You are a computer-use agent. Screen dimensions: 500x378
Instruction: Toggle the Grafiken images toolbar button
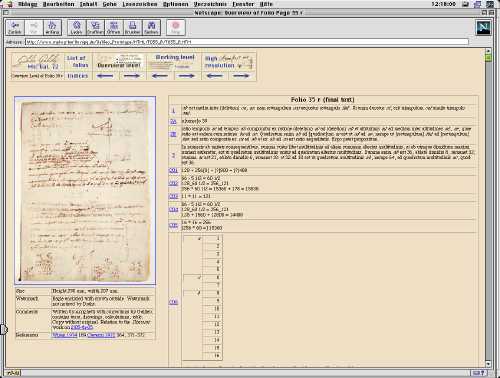(95, 28)
